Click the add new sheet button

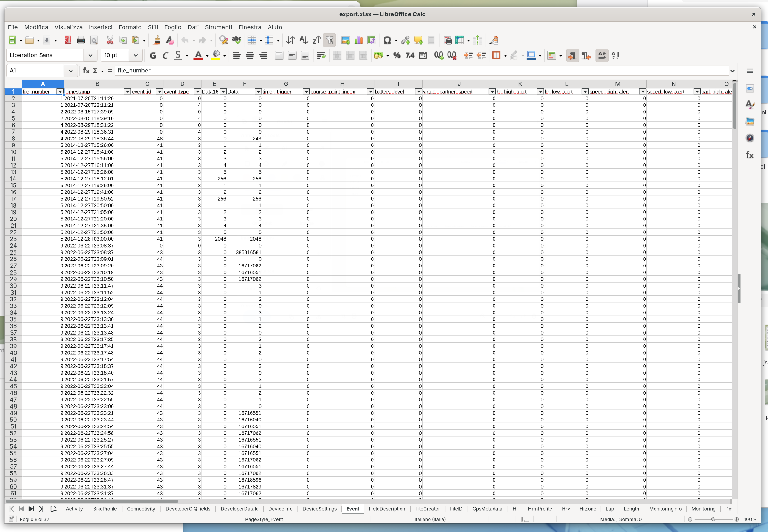(53, 509)
